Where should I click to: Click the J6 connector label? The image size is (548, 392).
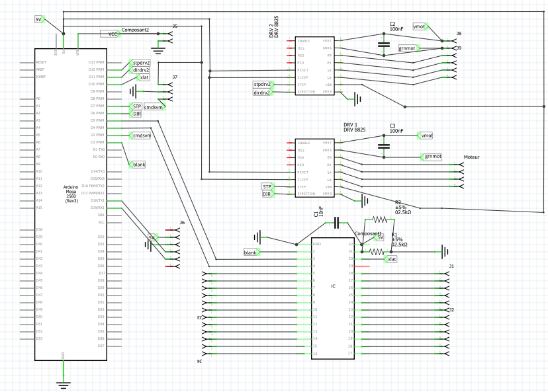(182, 222)
